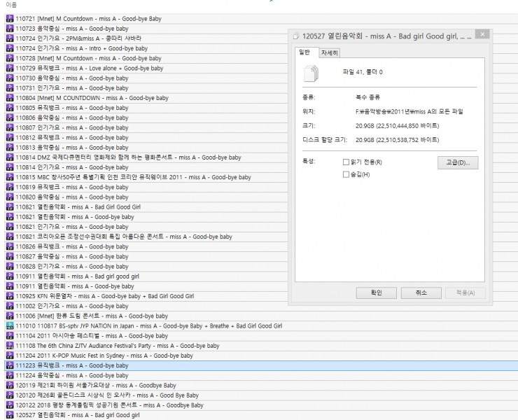Click icon of 110806 음악중심 file
Image resolution: width=518 pixels, height=420 pixels.
(x=10, y=118)
